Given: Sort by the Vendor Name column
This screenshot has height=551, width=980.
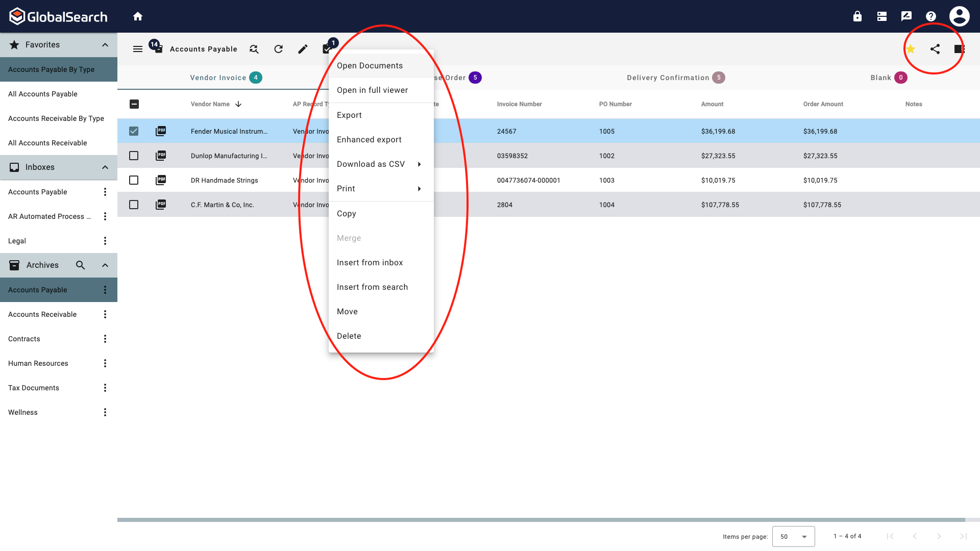Looking at the screenshot, I should (210, 104).
